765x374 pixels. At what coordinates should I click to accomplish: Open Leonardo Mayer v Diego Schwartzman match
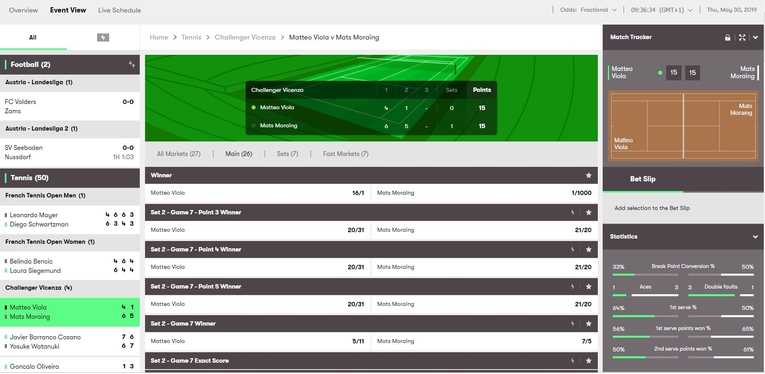(x=70, y=219)
